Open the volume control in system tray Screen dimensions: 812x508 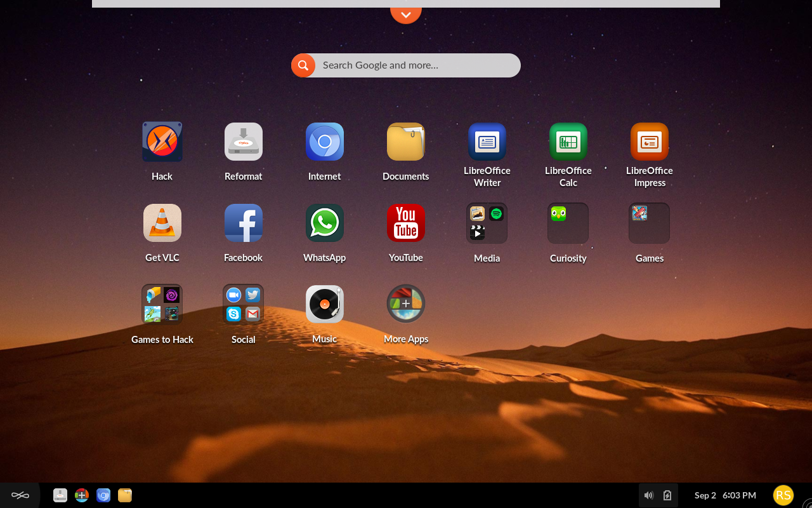click(649, 495)
